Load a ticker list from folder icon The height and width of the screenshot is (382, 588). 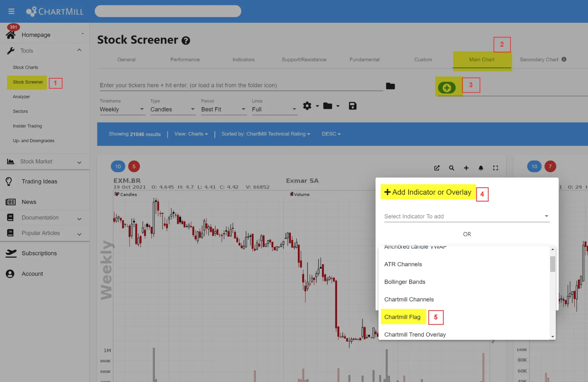(x=390, y=86)
